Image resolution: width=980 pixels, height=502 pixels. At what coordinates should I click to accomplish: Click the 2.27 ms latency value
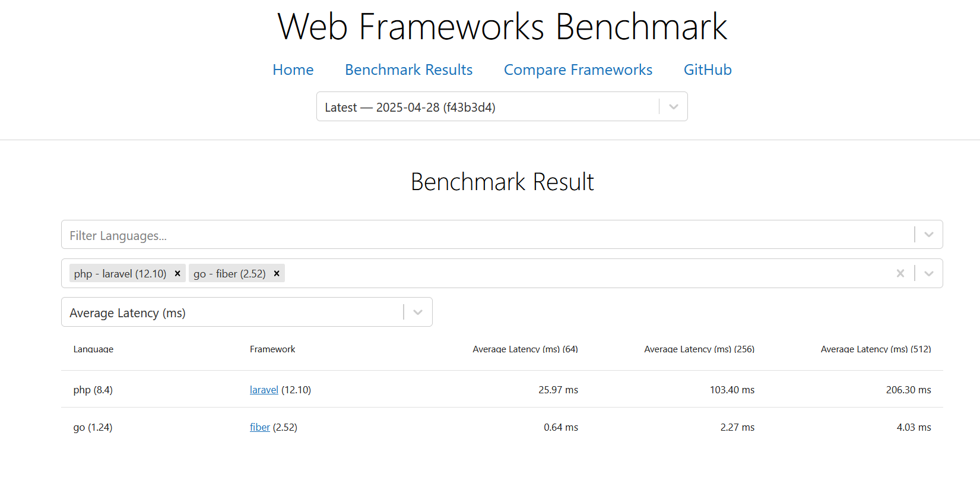[737, 427]
